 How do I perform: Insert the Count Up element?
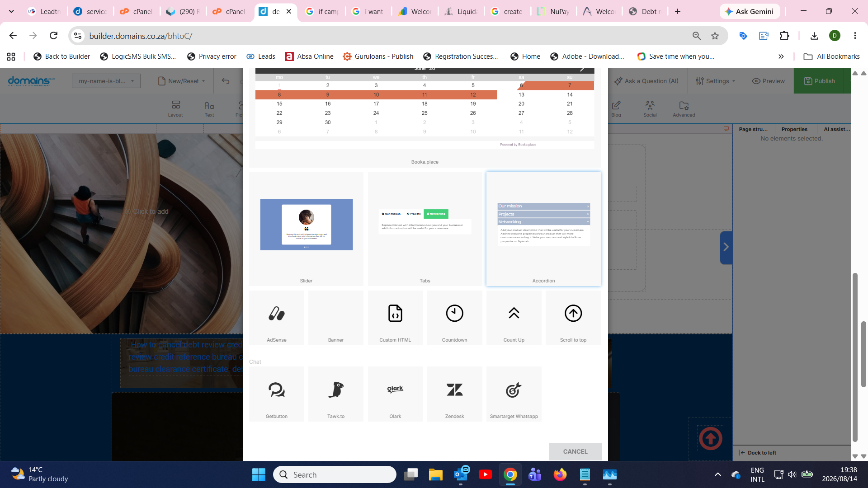coord(514,318)
